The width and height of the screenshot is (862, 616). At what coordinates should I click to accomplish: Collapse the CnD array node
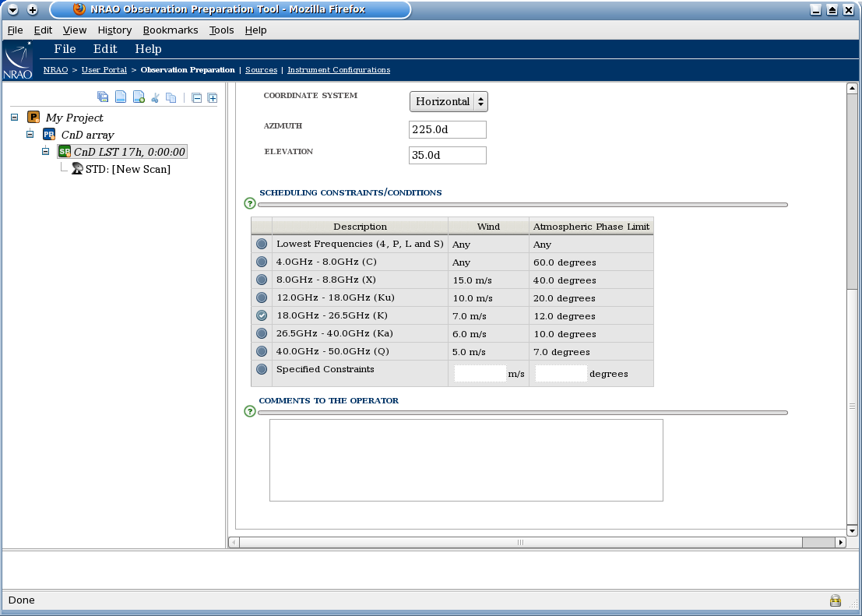click(29, 134)
